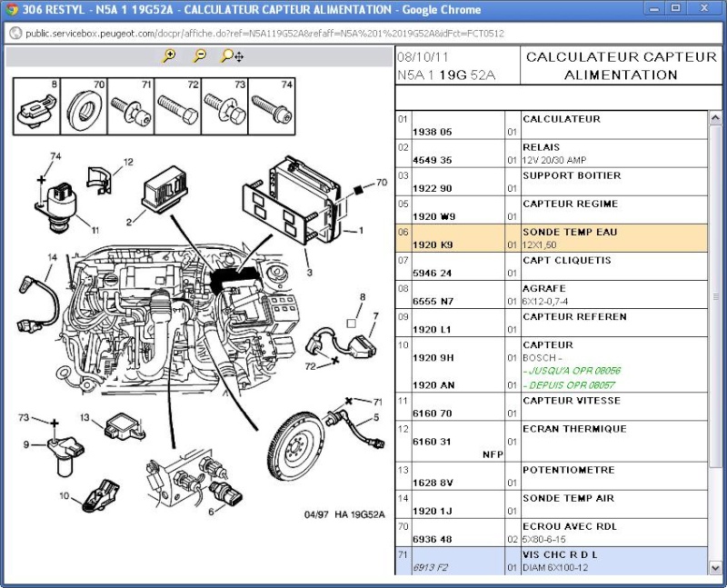727x588 pixels.
Task: Select the CAPTEUR REGIME entry
Action: [571, 204]
